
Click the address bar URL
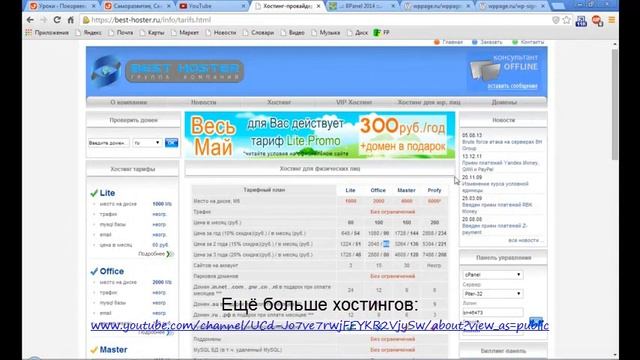151,20
